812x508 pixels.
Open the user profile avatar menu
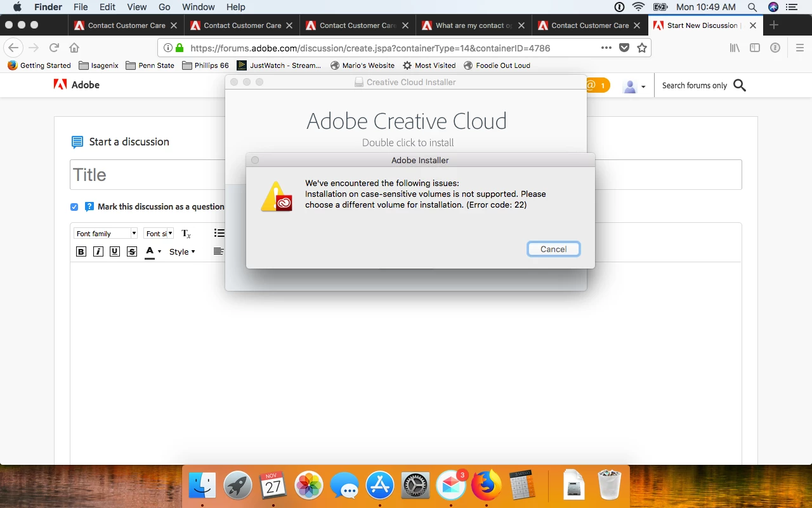634,86
